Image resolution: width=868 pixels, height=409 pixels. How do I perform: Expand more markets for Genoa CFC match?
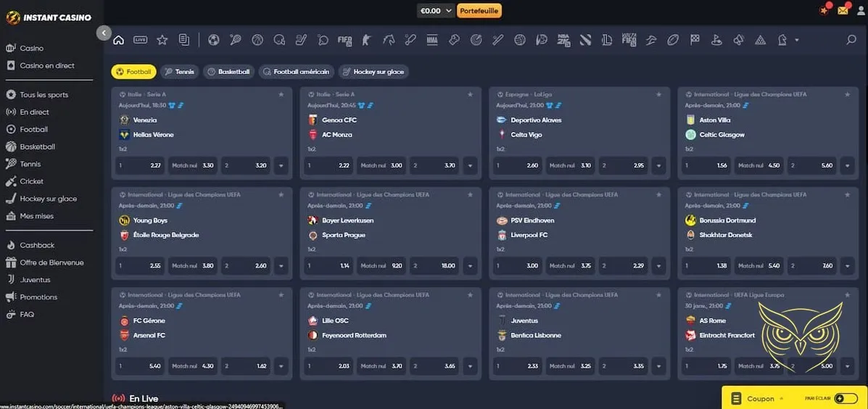click(470, 165)
